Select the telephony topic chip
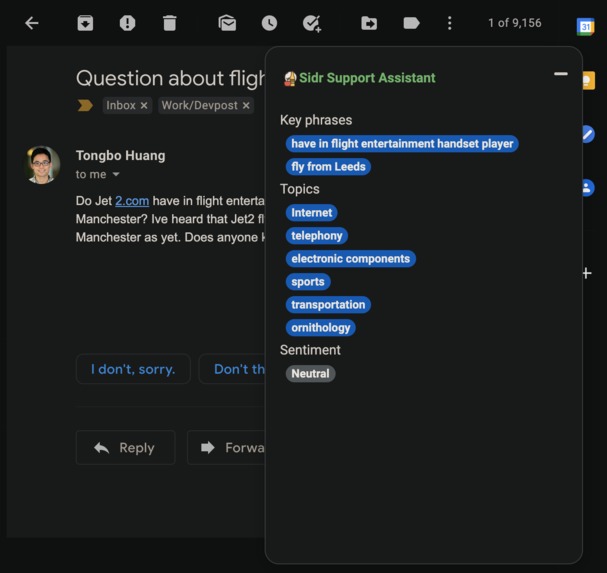The height and width of the screenshot is (573, 607). pyautogui.click(x=317, y=235)
